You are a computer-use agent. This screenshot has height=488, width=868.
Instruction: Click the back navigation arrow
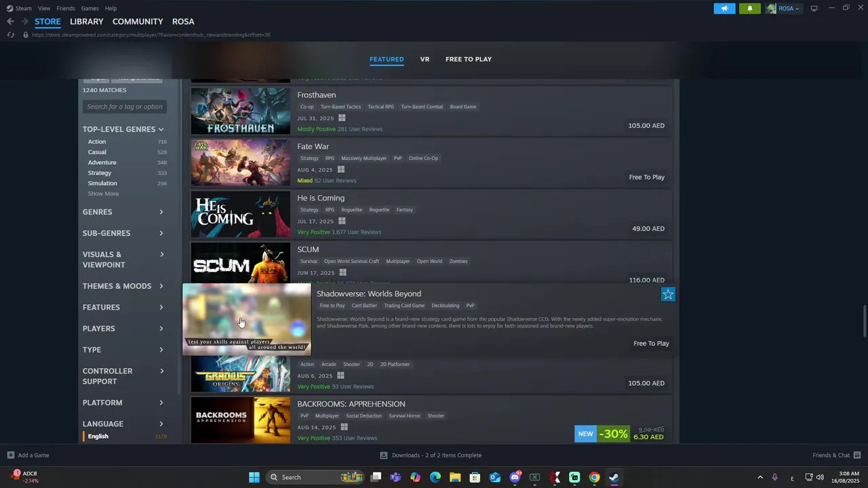click(x=10, y=22)
